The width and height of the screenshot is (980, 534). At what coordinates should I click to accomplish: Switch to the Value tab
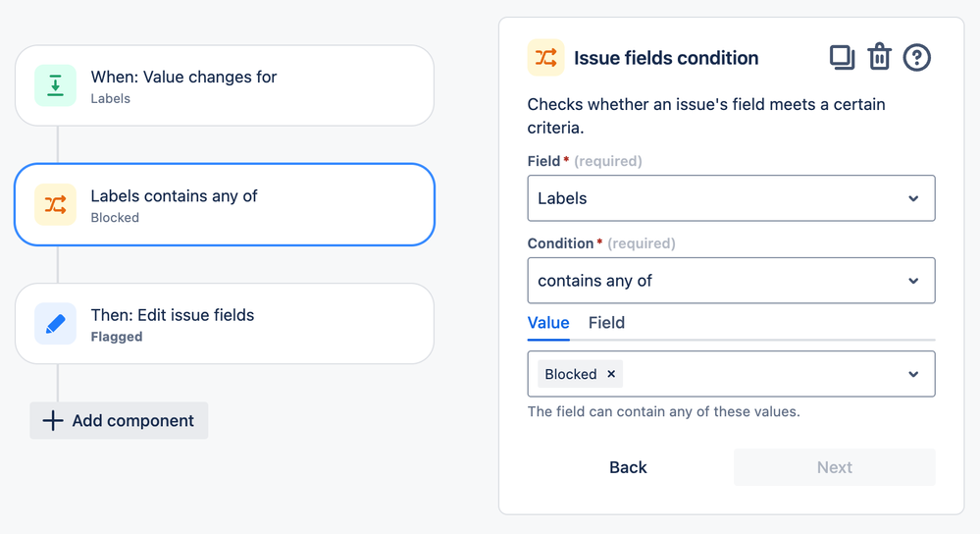click(x=548, y=323)
